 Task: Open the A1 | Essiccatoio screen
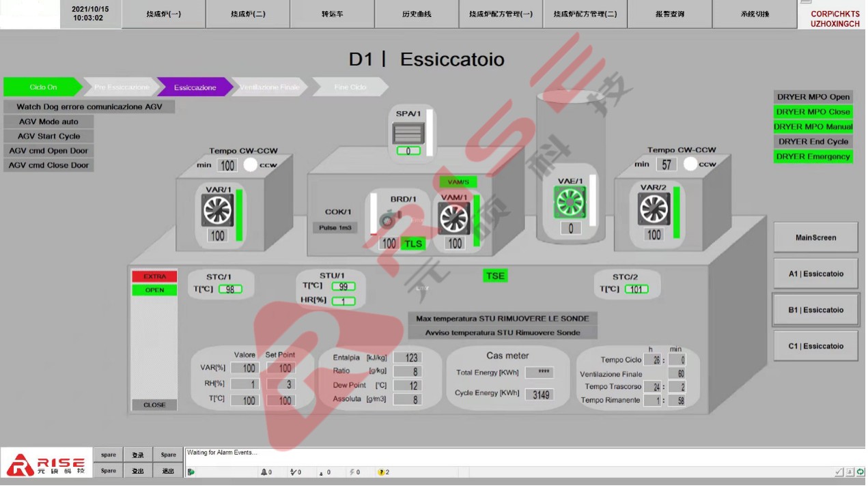(815, 274)
